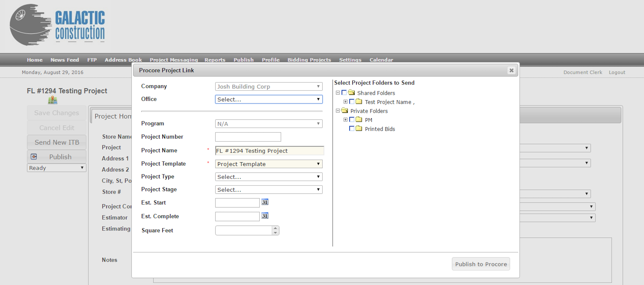
Task: Open the Est. Start calendar picker icon
Action: pos(265,202)
